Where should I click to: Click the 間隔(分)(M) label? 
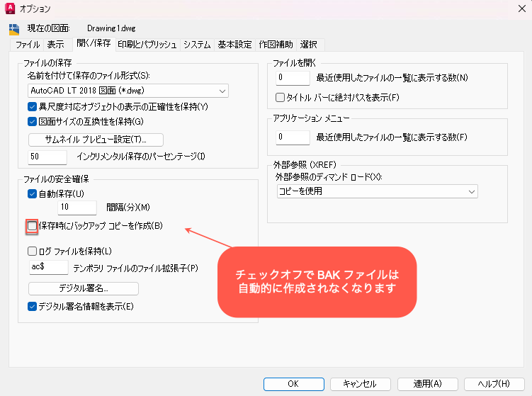(x=128, y=208)
